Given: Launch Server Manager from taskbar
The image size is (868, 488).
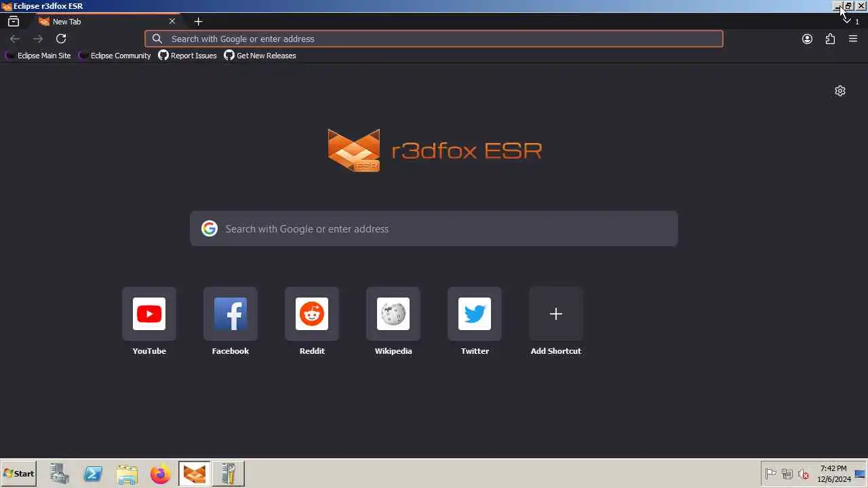Looking at the screenshot, I should [60, 474].
